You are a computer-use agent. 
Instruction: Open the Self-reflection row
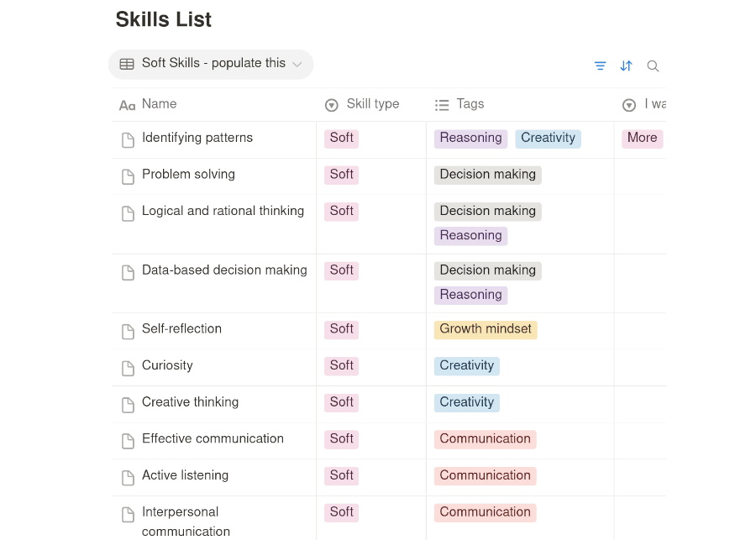pos(181,329)
